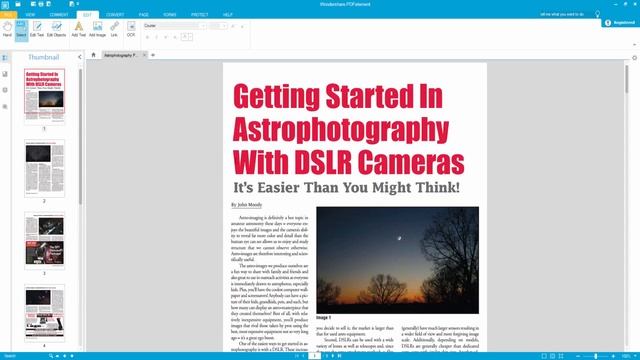Run the OCR tool
This screenshot has height=360, width=640.
coord(131,29)
